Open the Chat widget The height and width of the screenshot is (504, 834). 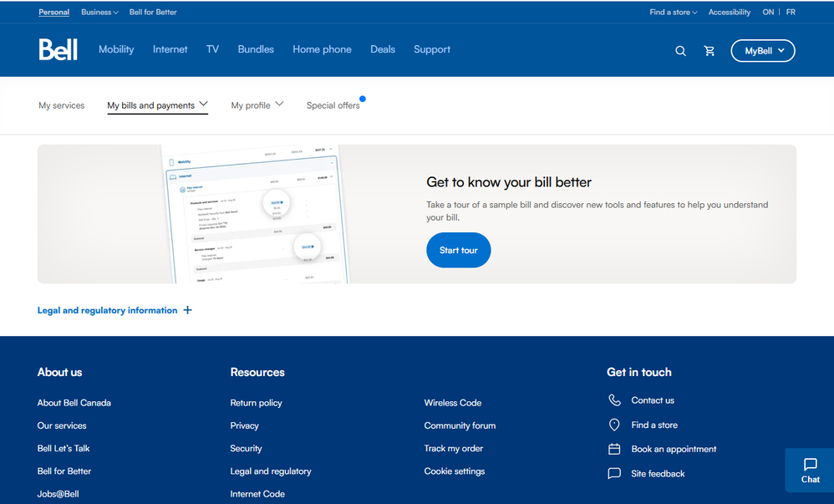(x=810, y=471)
